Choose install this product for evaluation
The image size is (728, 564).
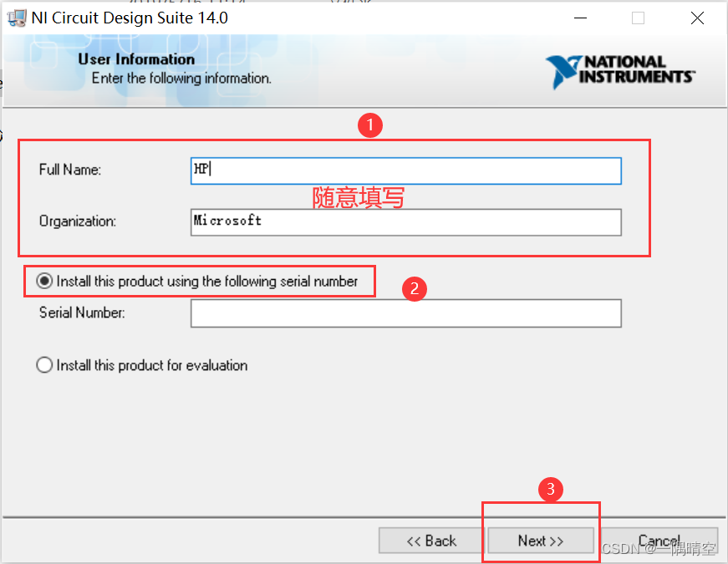(141, 365)
